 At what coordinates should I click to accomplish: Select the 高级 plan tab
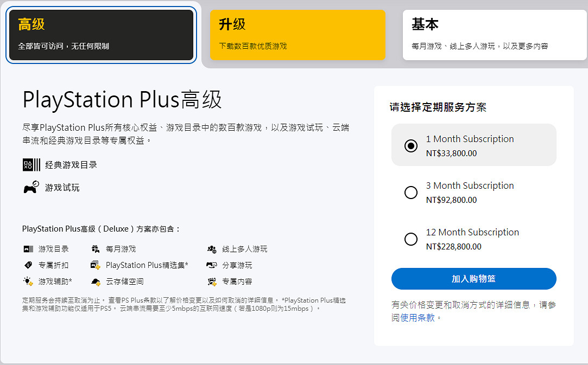click(101, 34)
